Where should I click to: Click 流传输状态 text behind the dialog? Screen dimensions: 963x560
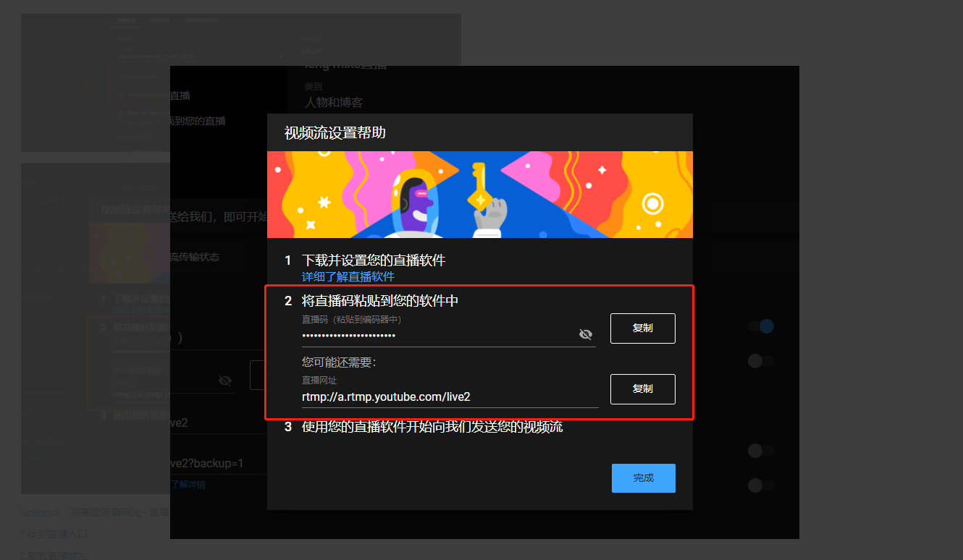point(195,257)
